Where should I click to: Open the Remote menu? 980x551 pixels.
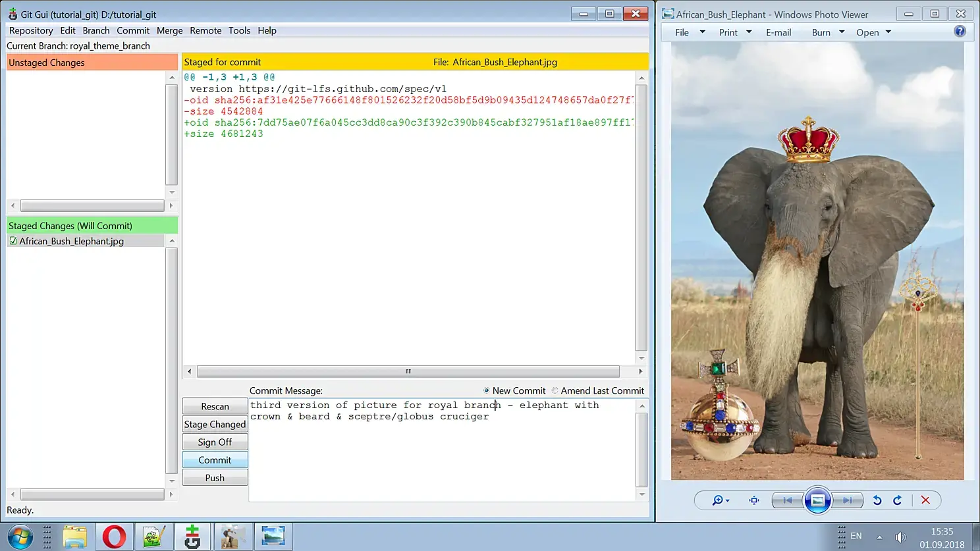click(205, 30)
